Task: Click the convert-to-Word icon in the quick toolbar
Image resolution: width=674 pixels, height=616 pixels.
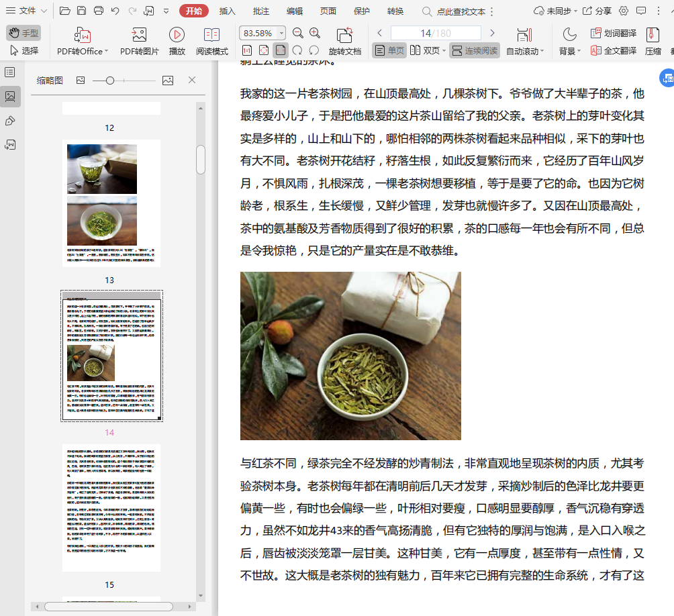Action: point(149,11)
